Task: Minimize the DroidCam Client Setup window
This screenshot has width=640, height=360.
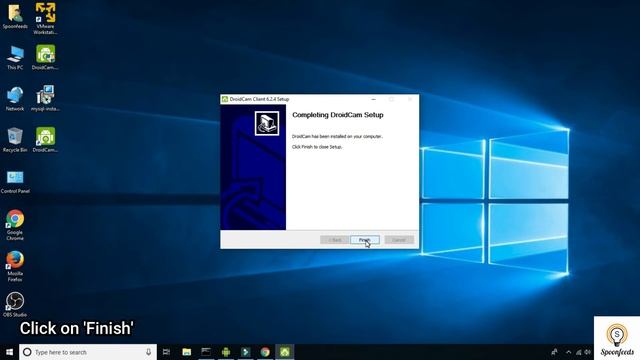Action: (x=373, y=99)
